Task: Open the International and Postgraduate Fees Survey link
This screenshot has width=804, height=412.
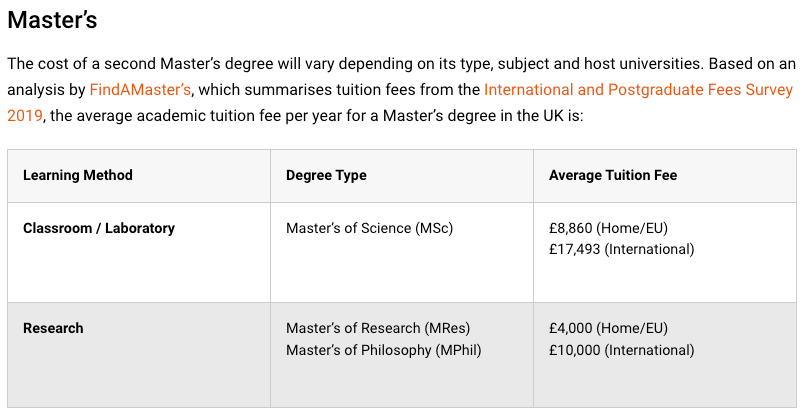Action: [638, 90]
